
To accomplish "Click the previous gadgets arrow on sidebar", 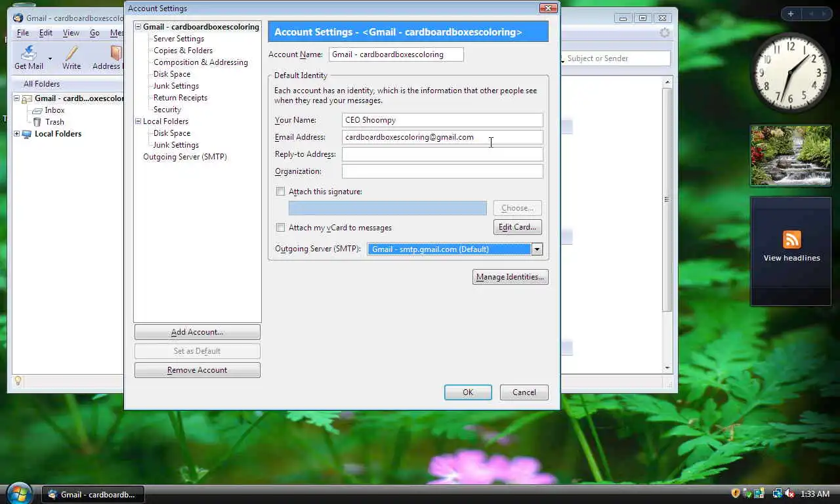I will [810, 14].
